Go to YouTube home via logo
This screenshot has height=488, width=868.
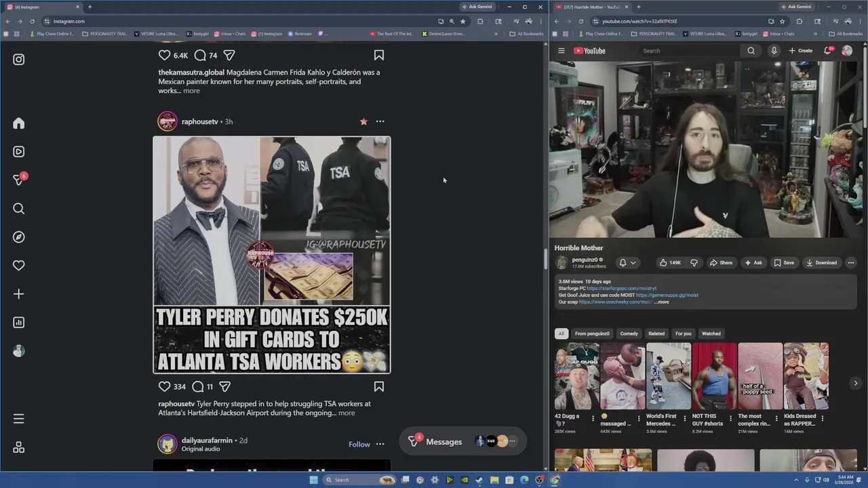[590, 51]
